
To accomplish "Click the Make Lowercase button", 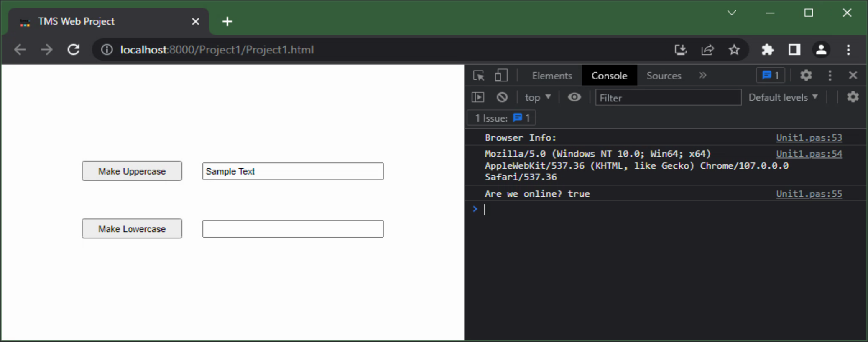I will 132,228.
